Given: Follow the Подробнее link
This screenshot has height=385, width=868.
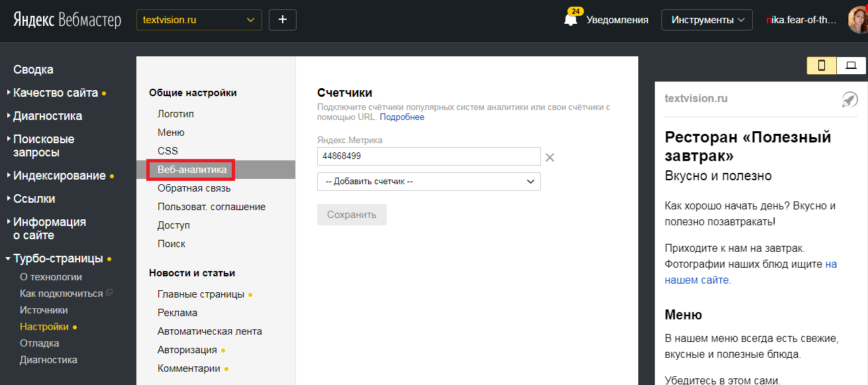Looking at the screenshot, I should point(402,117).
